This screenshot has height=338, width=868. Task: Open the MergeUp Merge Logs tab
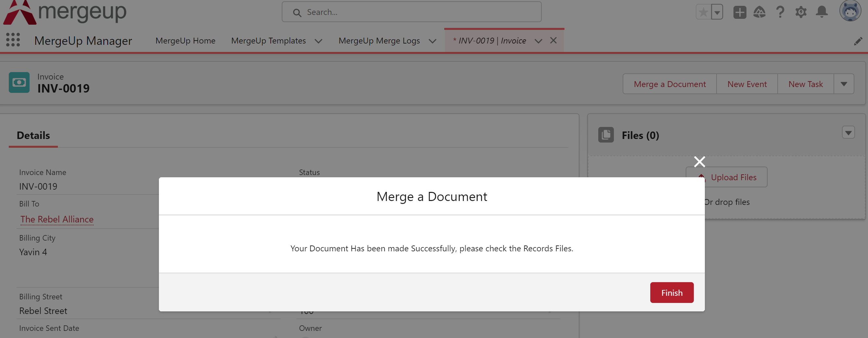[379, 41]
